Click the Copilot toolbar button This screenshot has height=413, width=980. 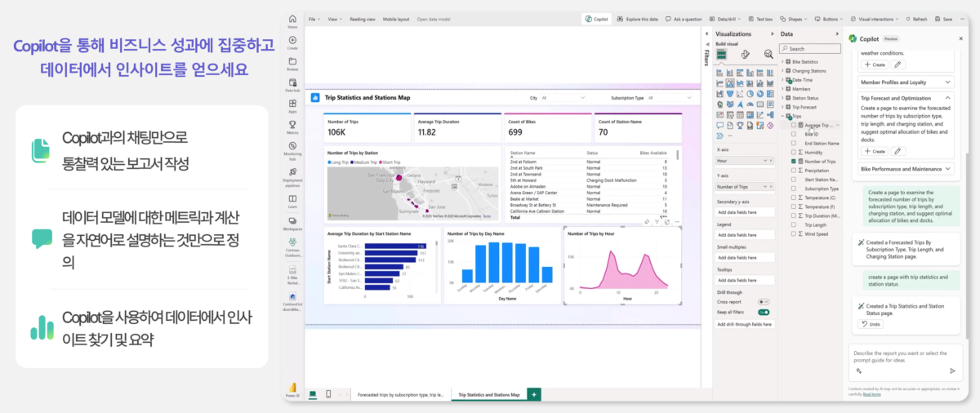(596, 18)
